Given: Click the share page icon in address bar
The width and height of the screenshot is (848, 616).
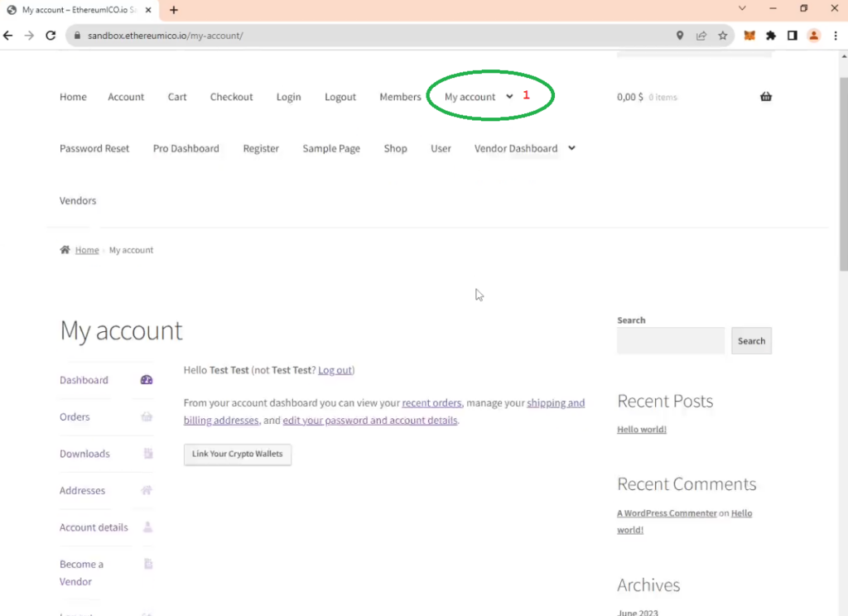Looking at the screenshot, I should 701,36.
